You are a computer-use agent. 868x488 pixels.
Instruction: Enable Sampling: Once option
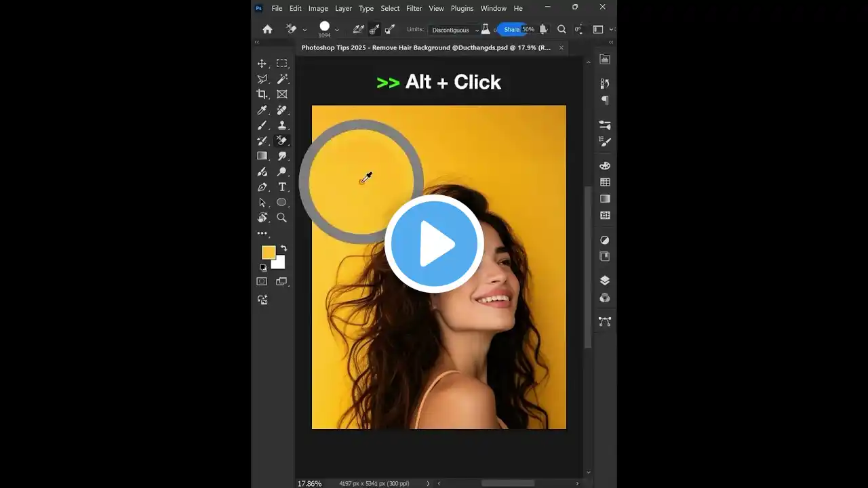(374, 29)
